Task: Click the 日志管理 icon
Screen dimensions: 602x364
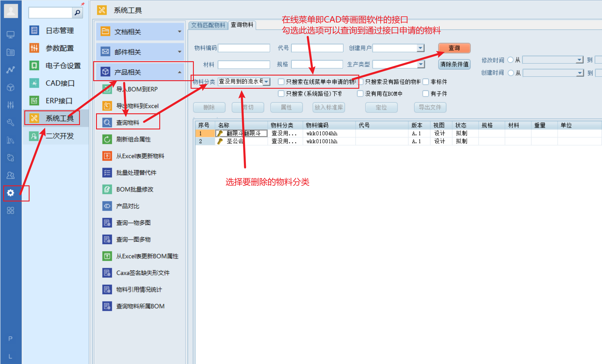Action: click(34, 30)
